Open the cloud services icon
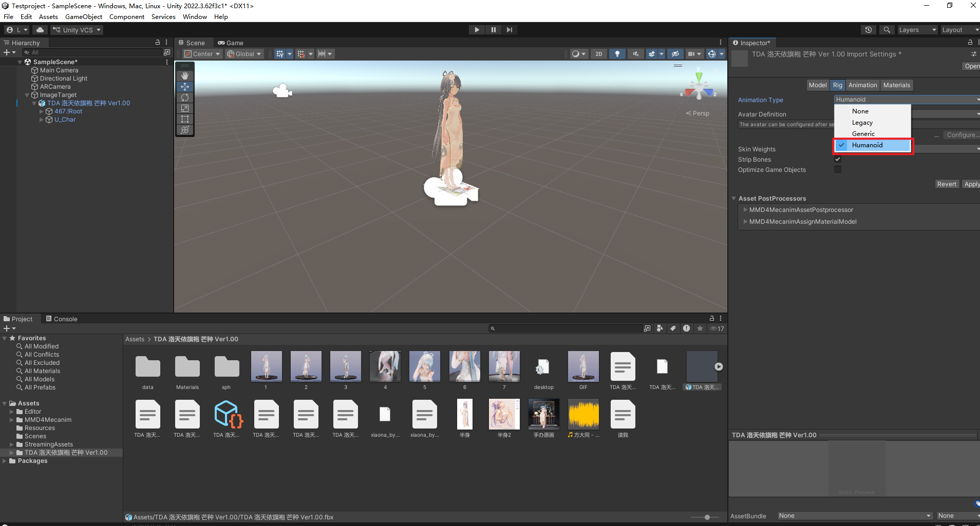This screenshot has width=980, height=526. [x=40, y=30]
